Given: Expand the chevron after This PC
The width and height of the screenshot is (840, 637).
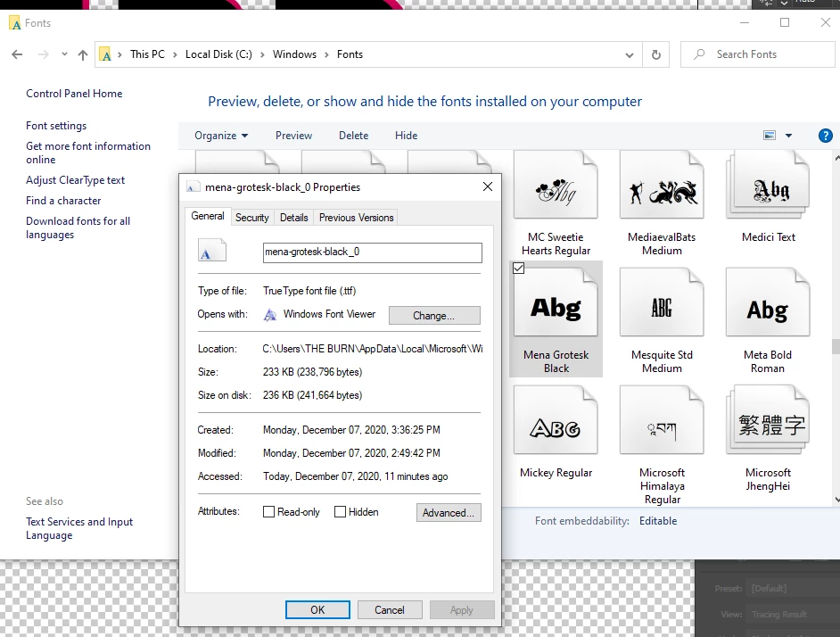Looking at the screenshot, I should tap(175, 54).
